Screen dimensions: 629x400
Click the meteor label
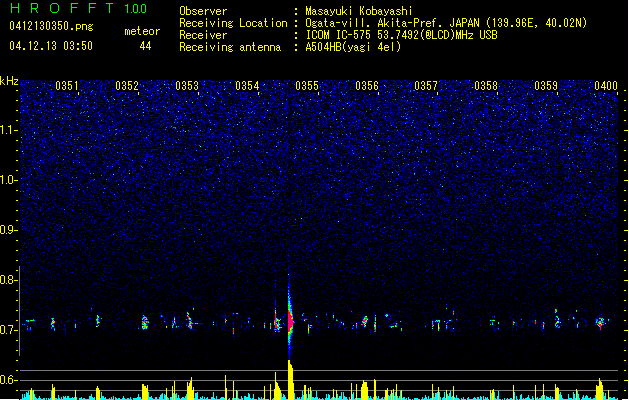[142, 31]
